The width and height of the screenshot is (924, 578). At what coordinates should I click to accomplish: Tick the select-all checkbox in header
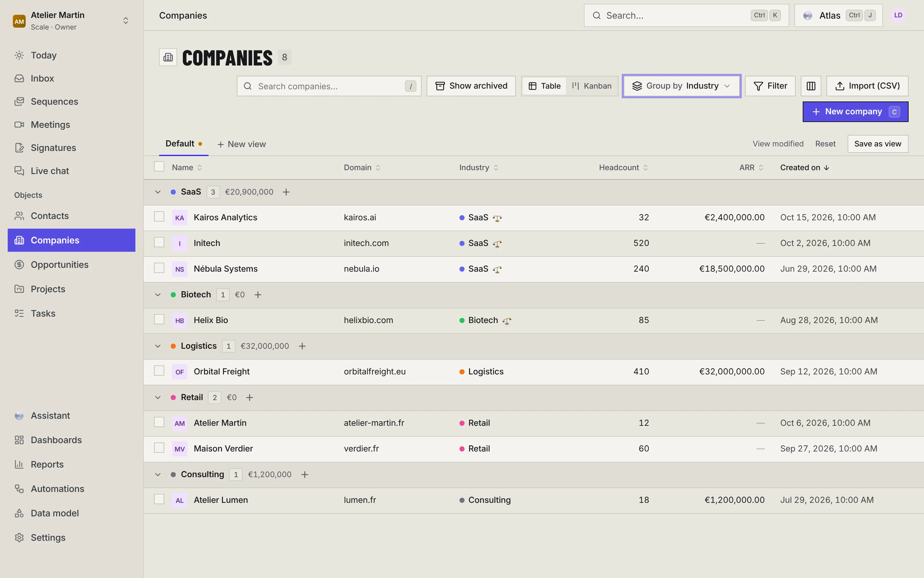[159, 167]
